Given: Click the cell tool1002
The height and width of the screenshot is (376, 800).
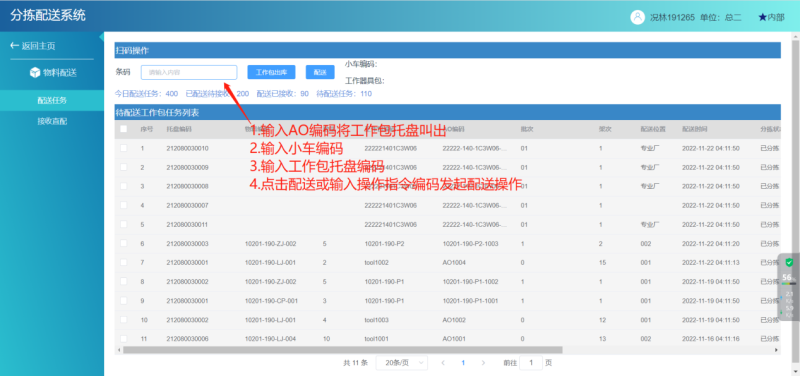Looking at the screenshot, I should click(377, 262).
